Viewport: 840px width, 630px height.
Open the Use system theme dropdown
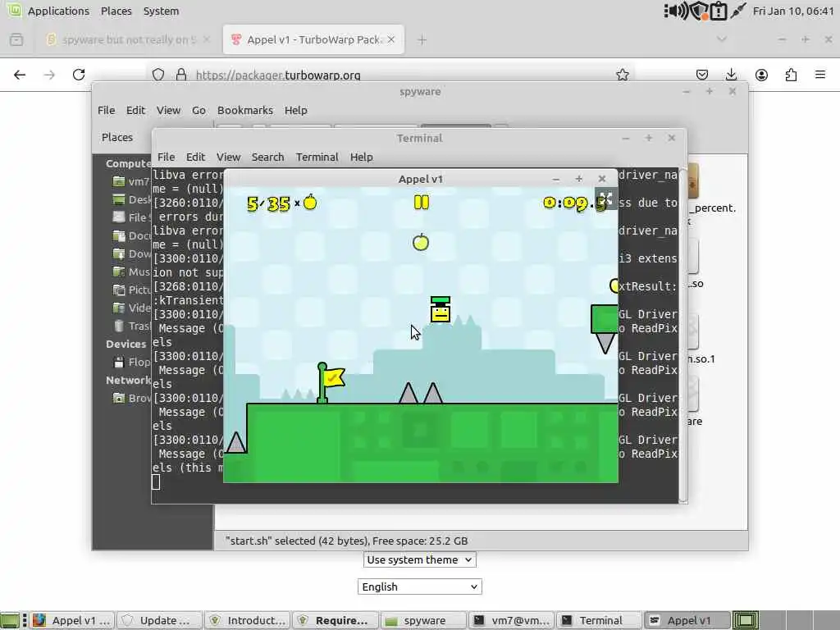[x=419, y=559]
